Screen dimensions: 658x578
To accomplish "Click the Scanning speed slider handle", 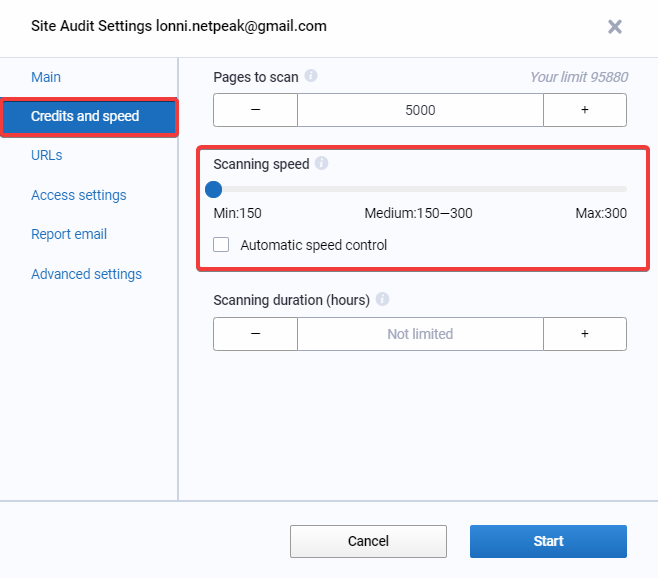I will click(213, 189).
